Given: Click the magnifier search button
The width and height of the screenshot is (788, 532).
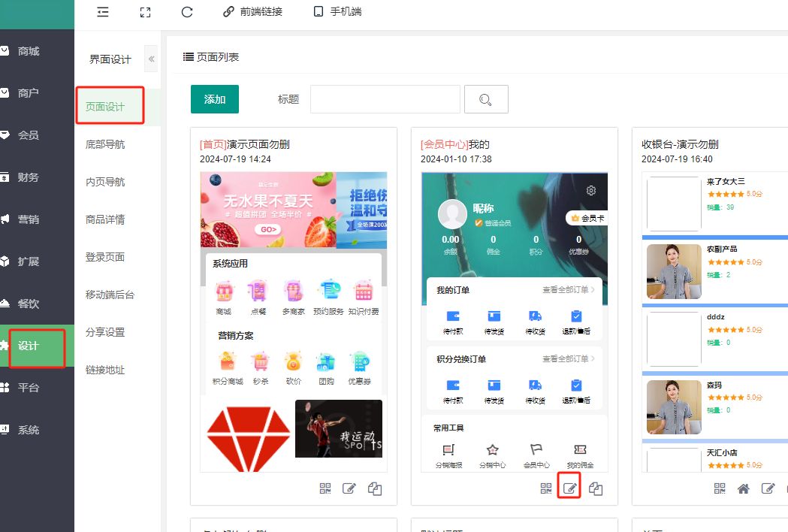Looking at the screenshot, I should click(486, 99).
